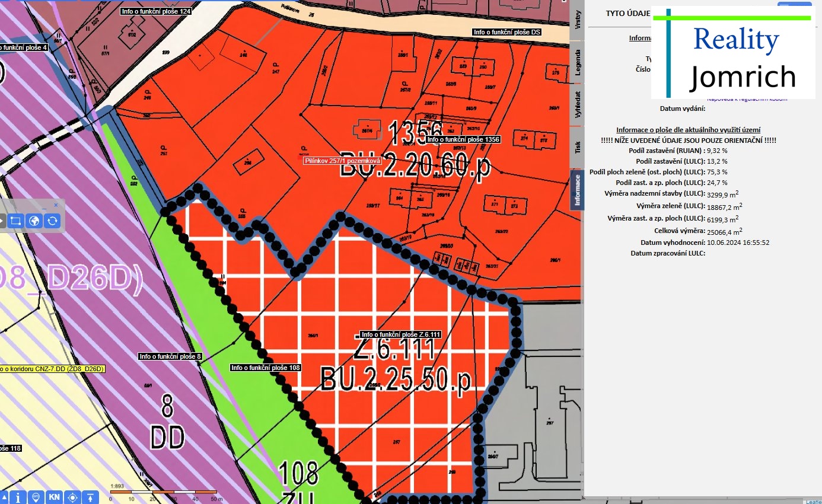Viewport: 822px width, 504px height.
Task: Close the floating toolbar with the X
Action: 56,205
